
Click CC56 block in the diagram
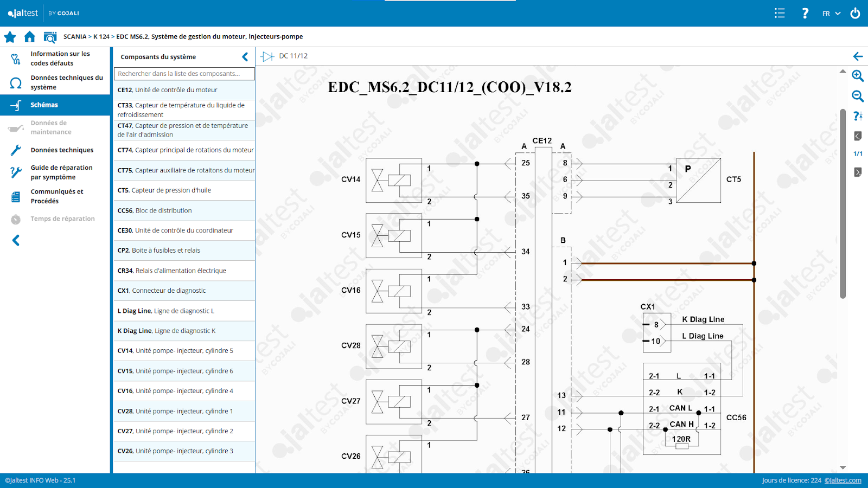tap(682, 409)
